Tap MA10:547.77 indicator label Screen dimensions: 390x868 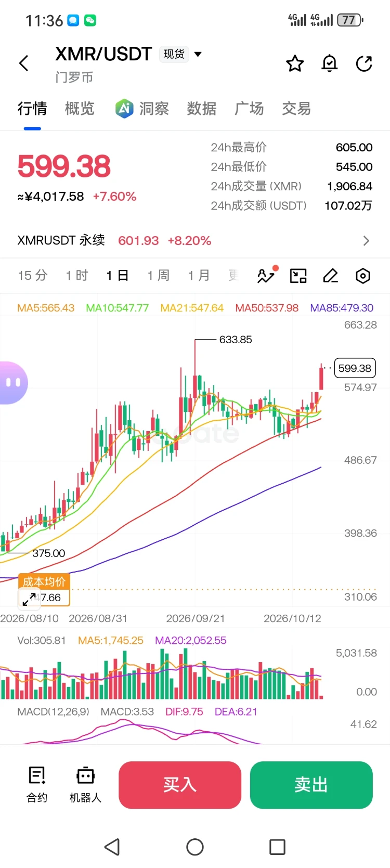pyautogui.click(x=118, y=308)
